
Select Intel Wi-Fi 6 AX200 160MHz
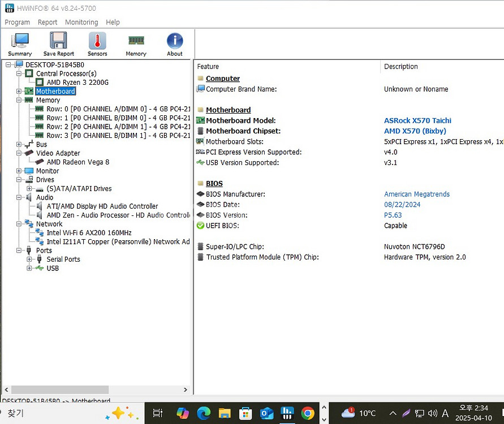(89, 232)
